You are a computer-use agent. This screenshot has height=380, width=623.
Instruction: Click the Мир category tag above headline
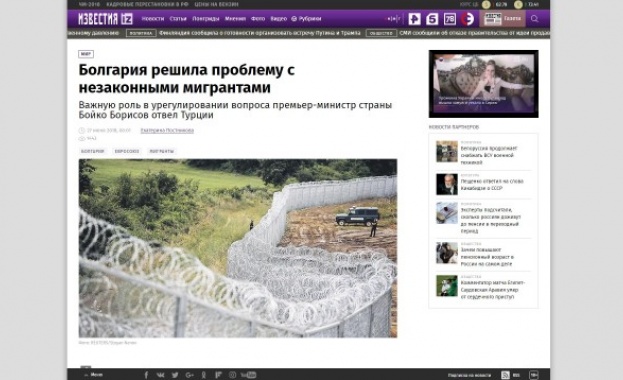pos(86,54)
